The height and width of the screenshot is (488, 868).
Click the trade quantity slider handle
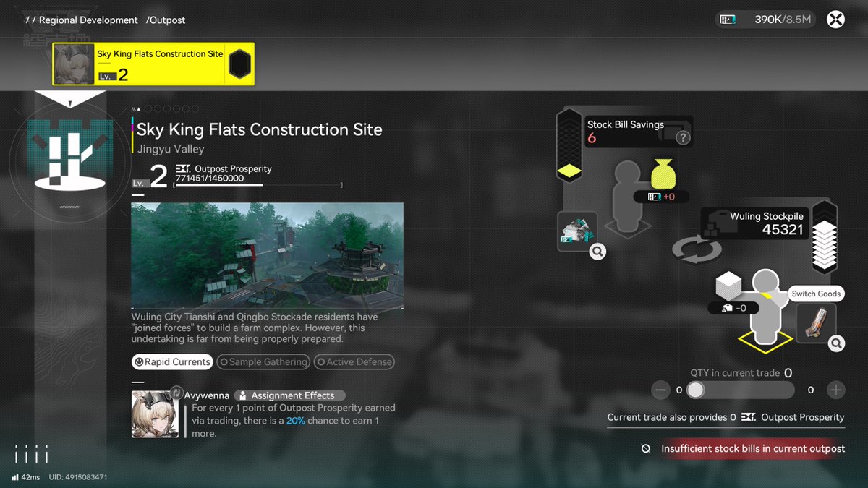695,390
